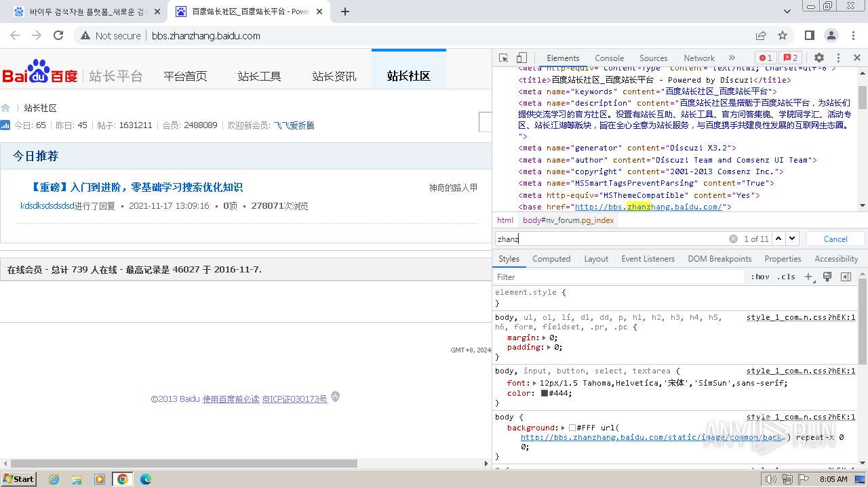The height and width of the screenshot is (488, 868).
Task: Open user kdsdksdsdsdsd profile link
Action: [x=47, y=206]
